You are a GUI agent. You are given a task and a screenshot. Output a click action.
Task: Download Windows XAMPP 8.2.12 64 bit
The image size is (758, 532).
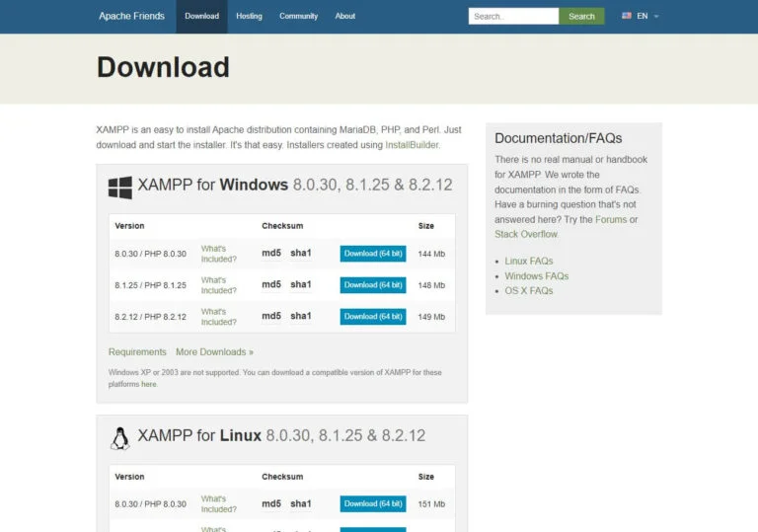pyautogui.click(x=373, y=316)
